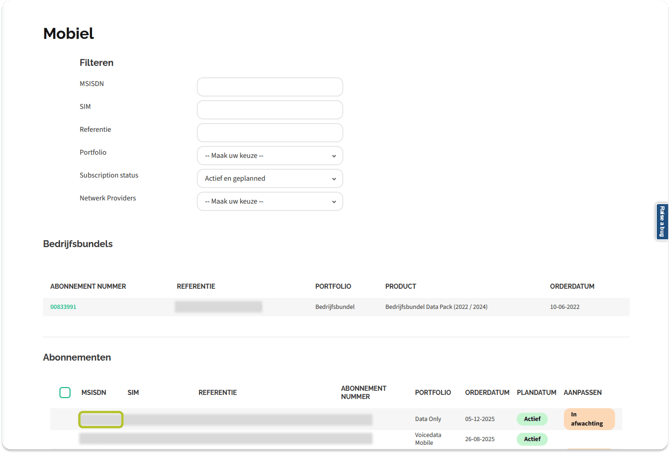The image size is (670, 453).
Task: Click the 'Actief' badge on Data Only row
Action: (532, 419)
